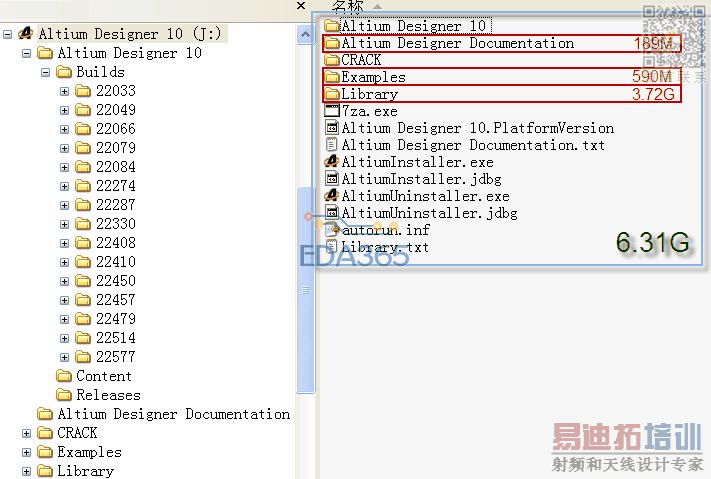Select AltiumUninstaller.exe in the file list

pos(425,196)
